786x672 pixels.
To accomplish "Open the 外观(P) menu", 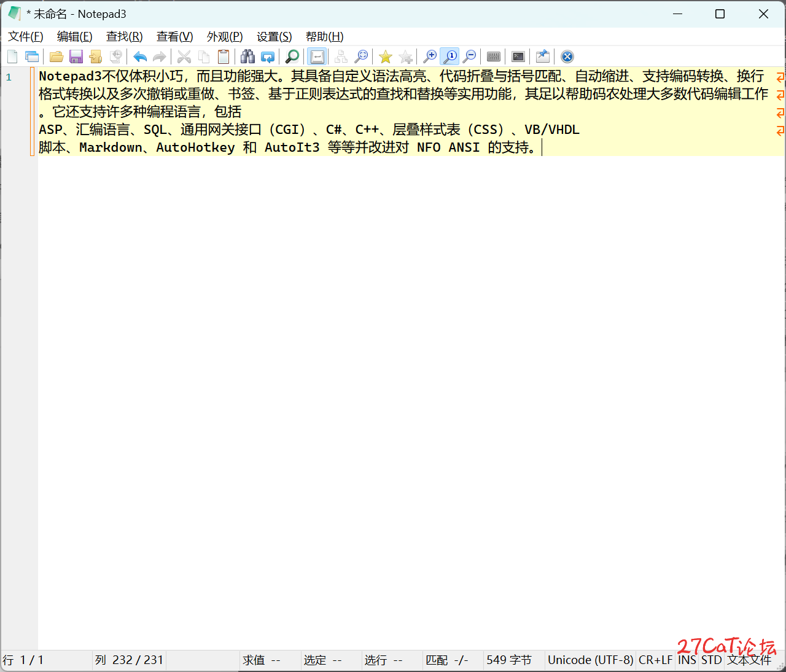I will 225,37.
